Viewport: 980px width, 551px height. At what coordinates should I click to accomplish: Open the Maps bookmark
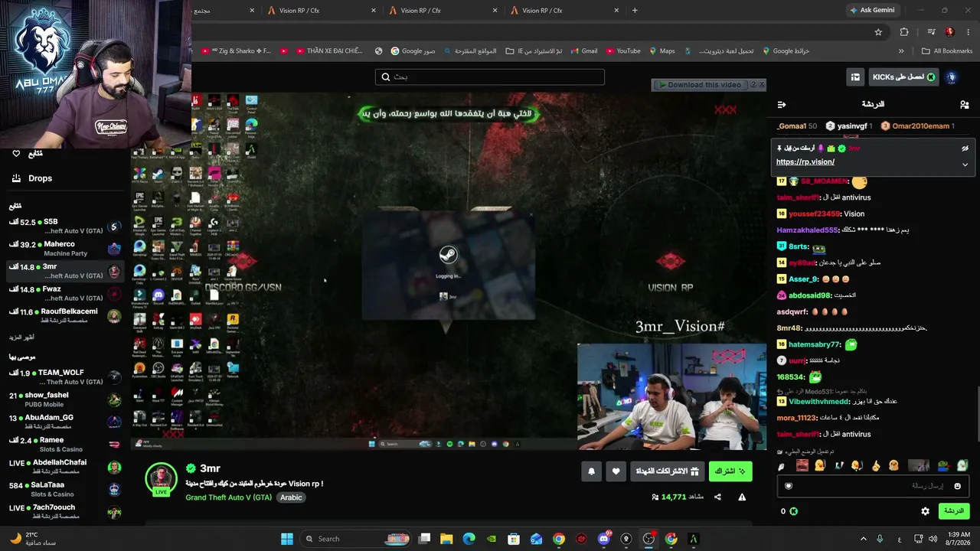point(662,51)
